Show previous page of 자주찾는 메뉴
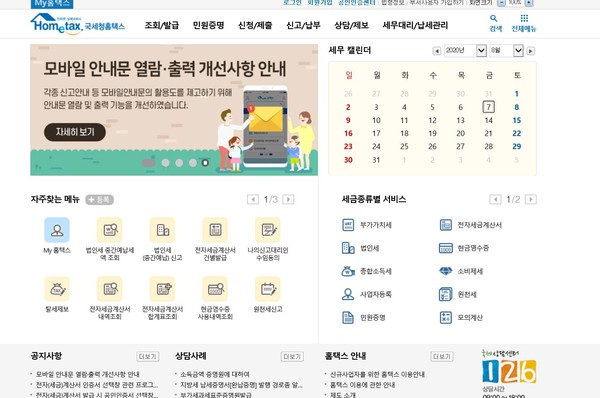600x398 pixels. [253, 199]
